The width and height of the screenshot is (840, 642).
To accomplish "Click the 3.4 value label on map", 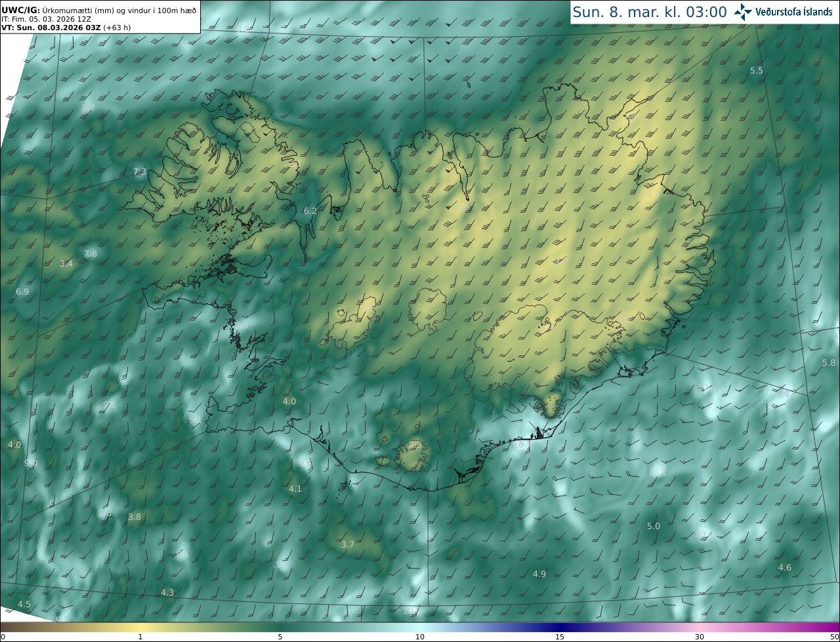I will (x=66, y=263).
